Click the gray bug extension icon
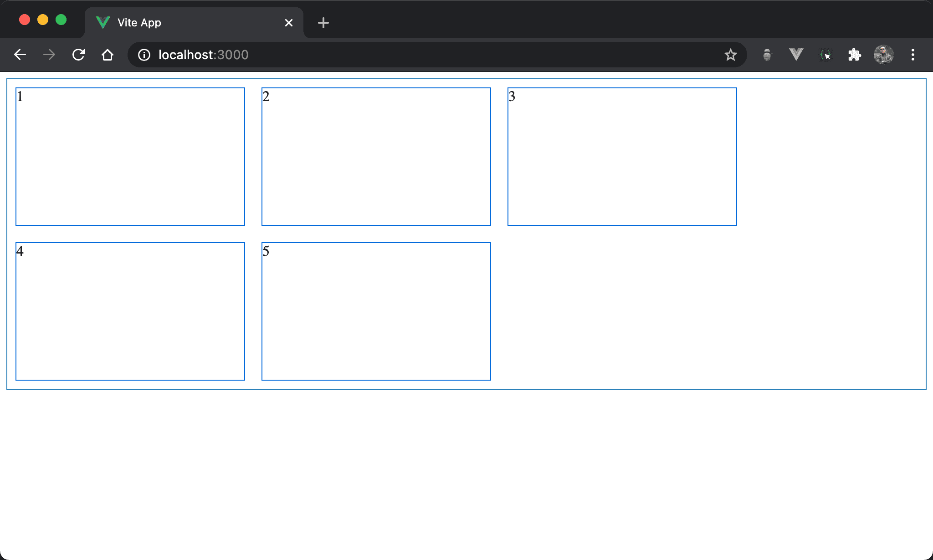The image size is (933, 560). (767, 55)
